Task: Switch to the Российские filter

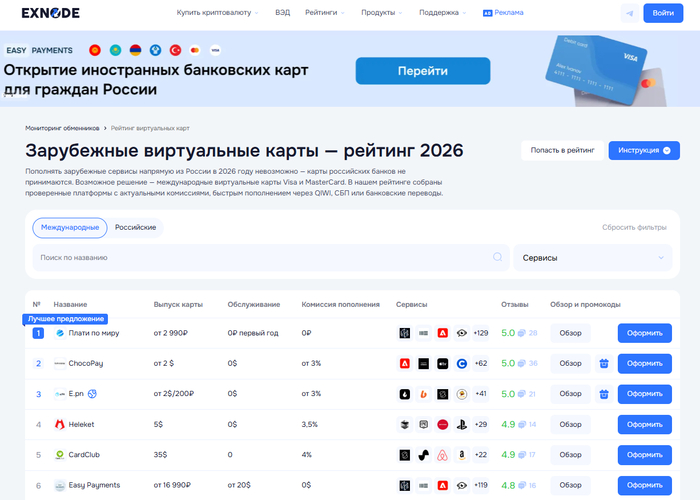Action: [x=135, y=227]
